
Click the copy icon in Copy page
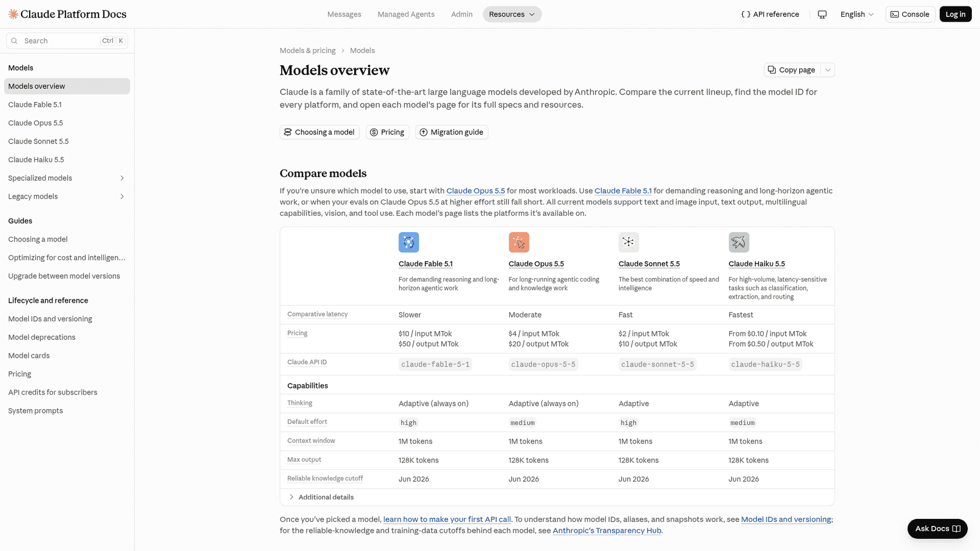click(x=772, y=69)
